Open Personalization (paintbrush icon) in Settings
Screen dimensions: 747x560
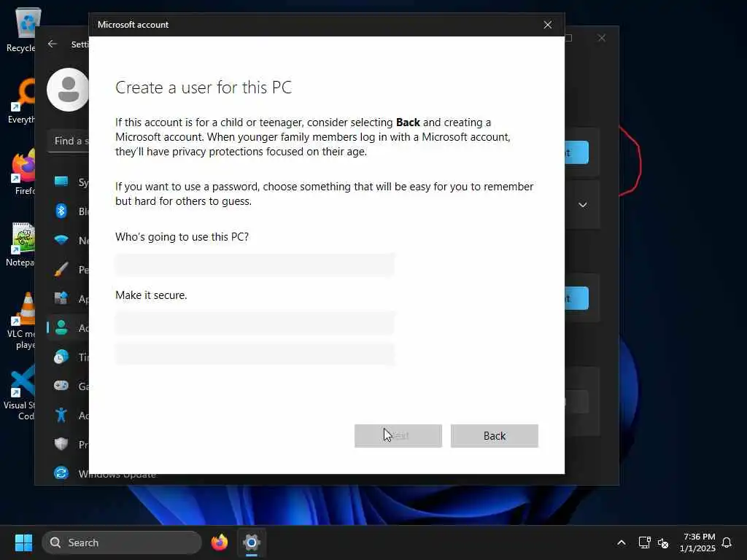click(68, 270)
